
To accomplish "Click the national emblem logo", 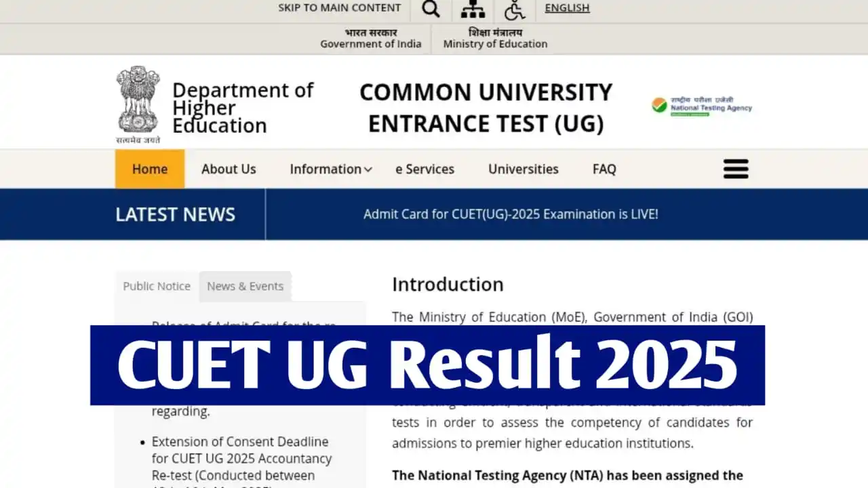I will pyautogui.click(x=138, y=104).
